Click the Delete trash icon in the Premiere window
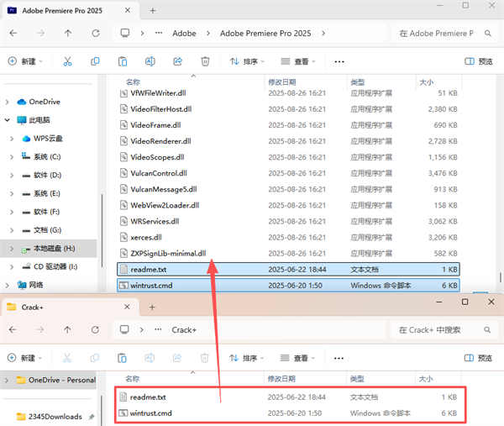 click(205, 61)
